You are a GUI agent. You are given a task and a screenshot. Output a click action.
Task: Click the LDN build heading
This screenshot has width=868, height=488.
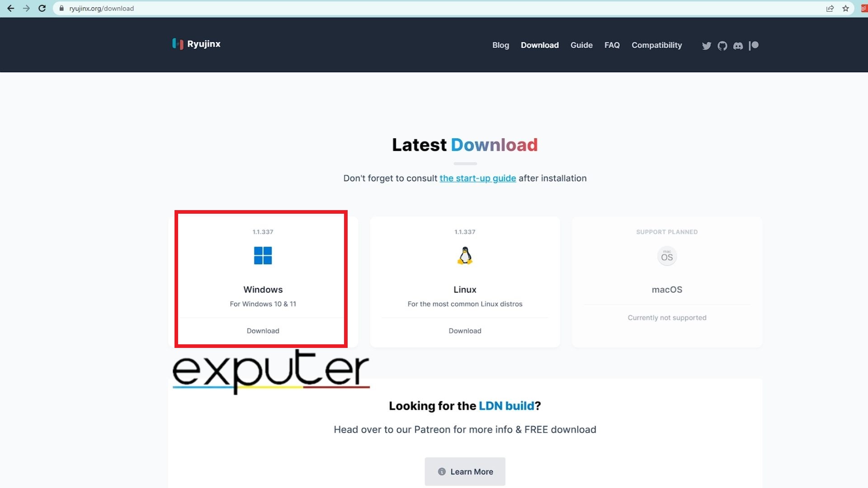(465, 406)
